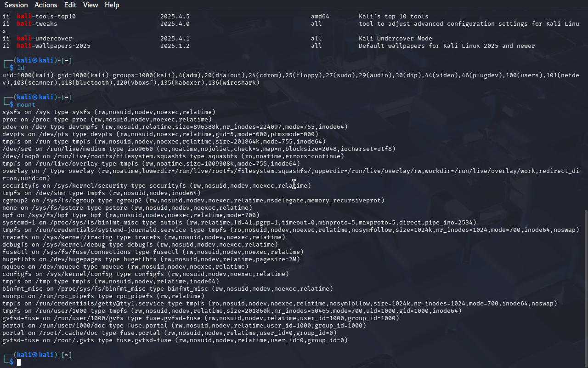The image size is (588, 368).
Task: Open the View menu
Action: pos(90,5)
